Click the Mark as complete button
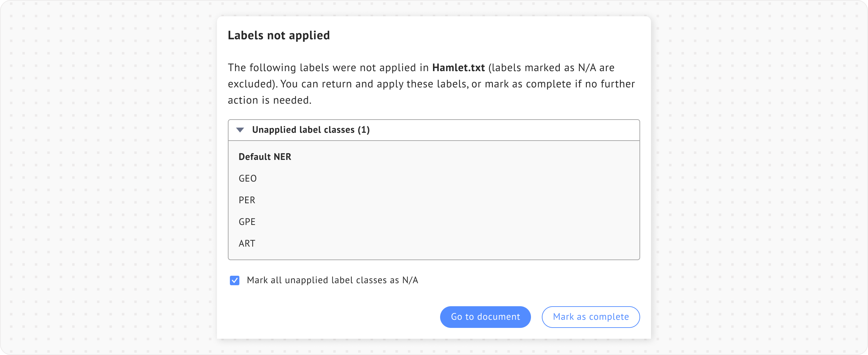This screenshot has width=868, height=355. pos(591,317)
